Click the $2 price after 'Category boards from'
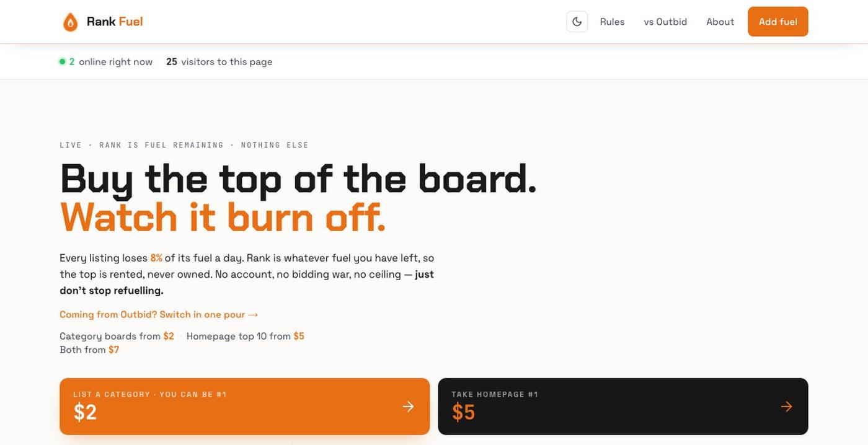868x445 pixels. point(169,336)
